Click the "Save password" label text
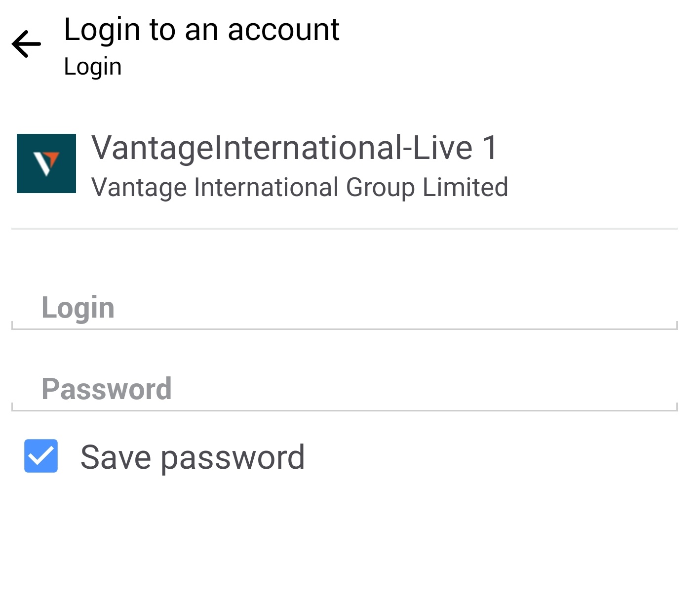Screen dimensions: 700x610 point(193,457)
